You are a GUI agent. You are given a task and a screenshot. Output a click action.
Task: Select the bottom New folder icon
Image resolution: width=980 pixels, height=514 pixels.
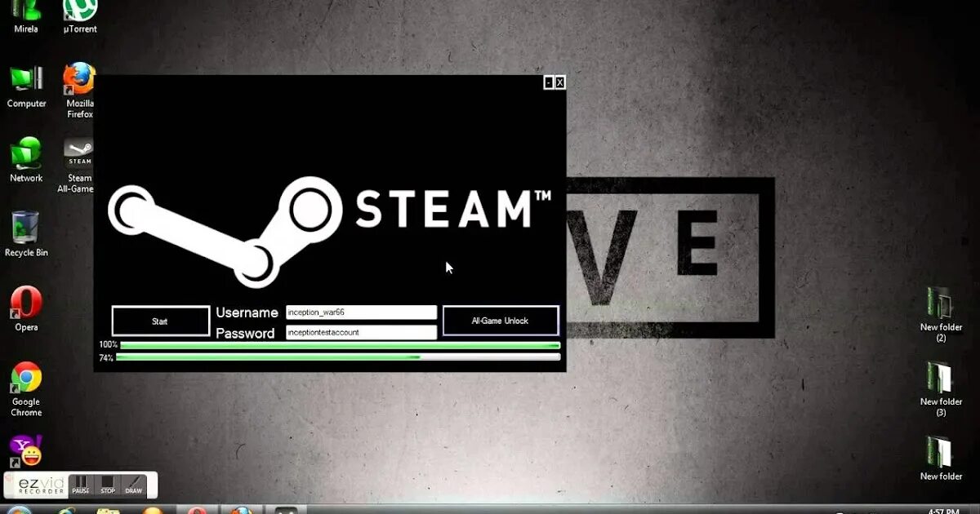[x=941, y=459]
